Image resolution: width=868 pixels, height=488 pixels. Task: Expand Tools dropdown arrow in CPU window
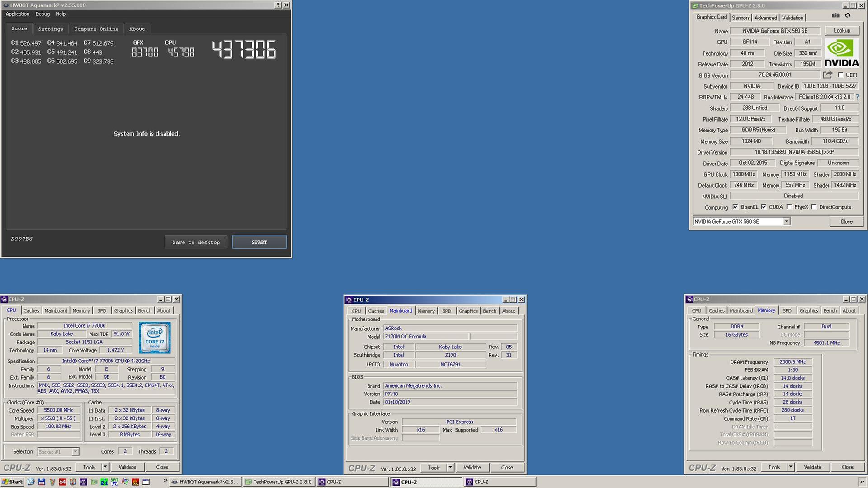[x=105, y=467]
